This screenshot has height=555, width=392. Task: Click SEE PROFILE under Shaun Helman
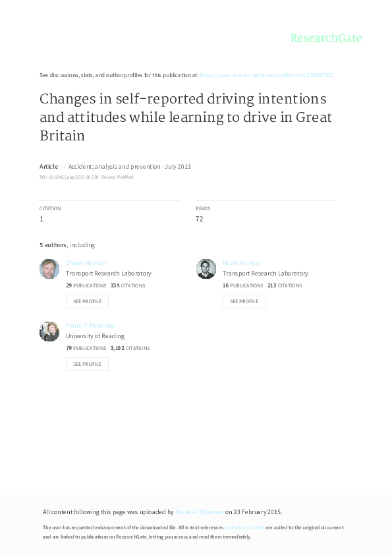(87, 301)
